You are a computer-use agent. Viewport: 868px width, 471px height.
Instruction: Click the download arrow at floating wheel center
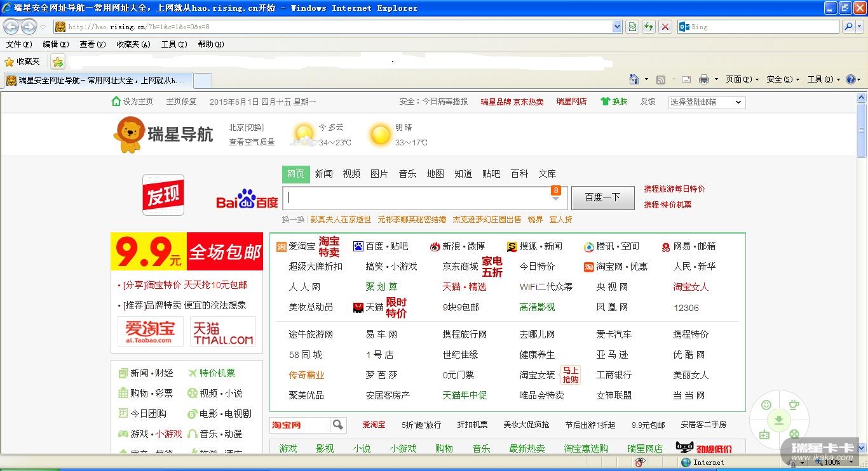(x=778, y=420)
